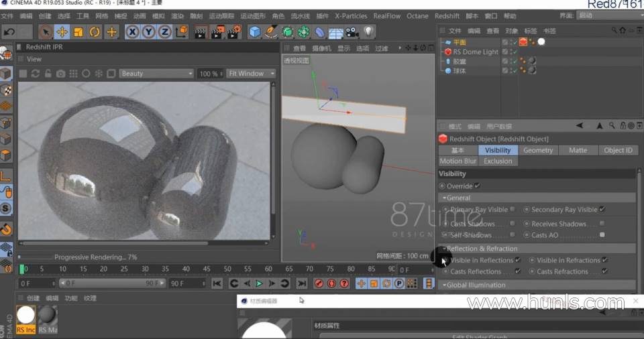
Task: Click the play forward button
Action: [259, 283]
